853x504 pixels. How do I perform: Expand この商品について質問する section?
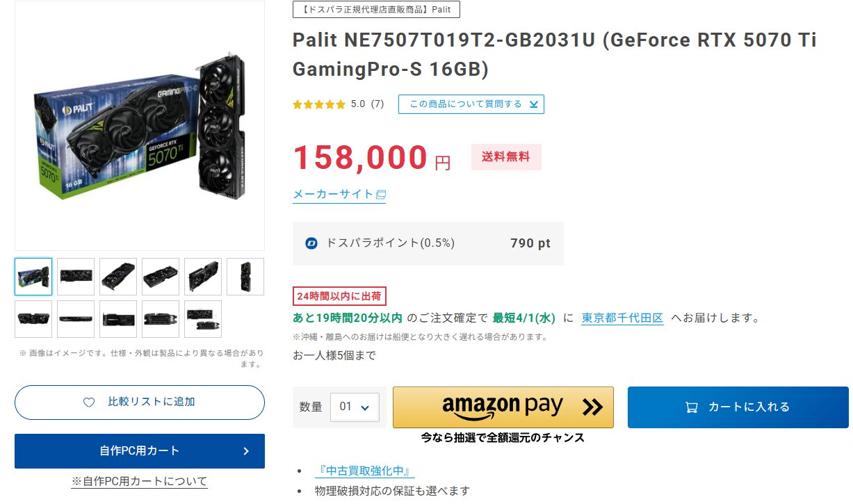[x=471, y=104]
